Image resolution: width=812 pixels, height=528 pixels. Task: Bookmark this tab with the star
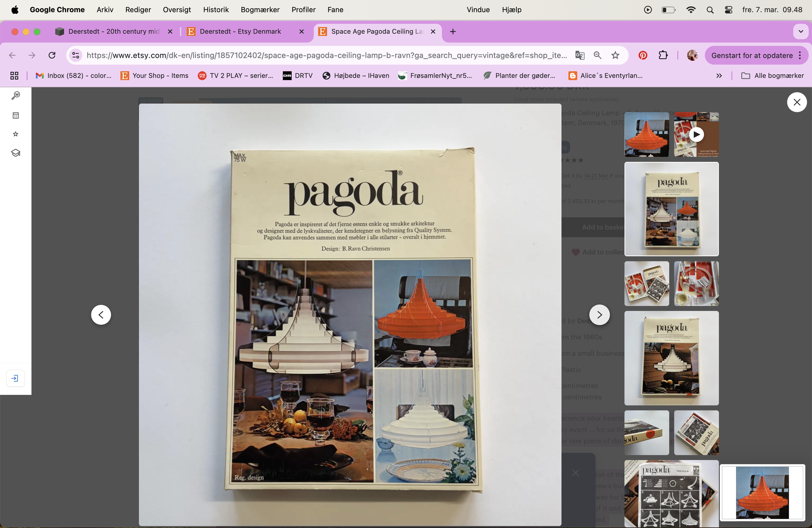tap(615, 55)
